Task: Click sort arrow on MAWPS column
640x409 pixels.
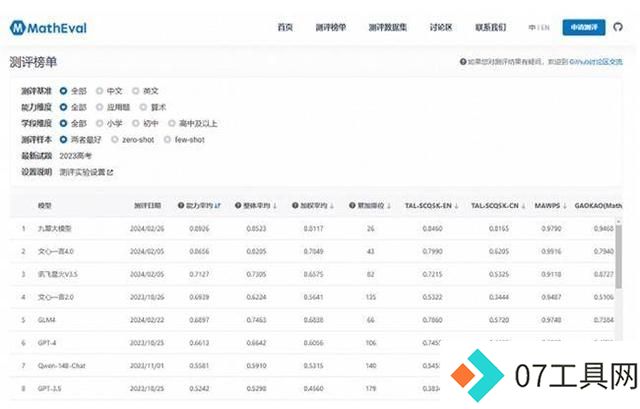Action: (565, 206)
